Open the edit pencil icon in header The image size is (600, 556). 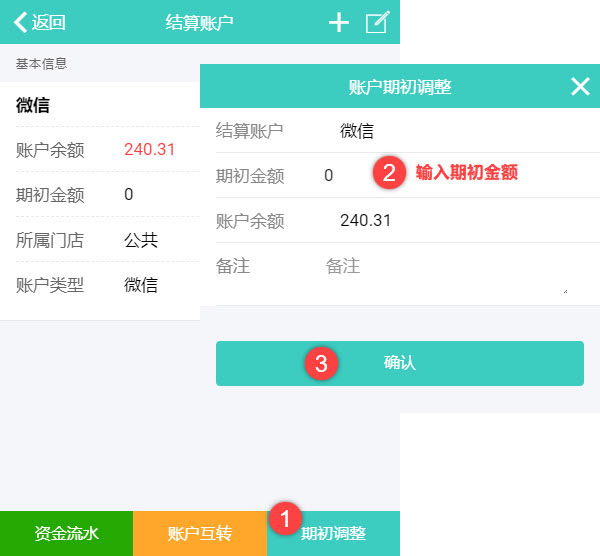tap(376, 23)
